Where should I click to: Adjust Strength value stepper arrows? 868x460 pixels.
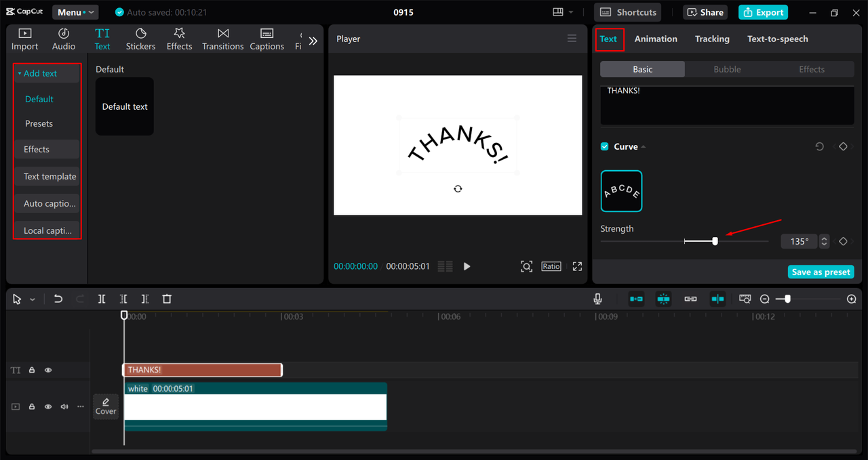click(824, 241)
